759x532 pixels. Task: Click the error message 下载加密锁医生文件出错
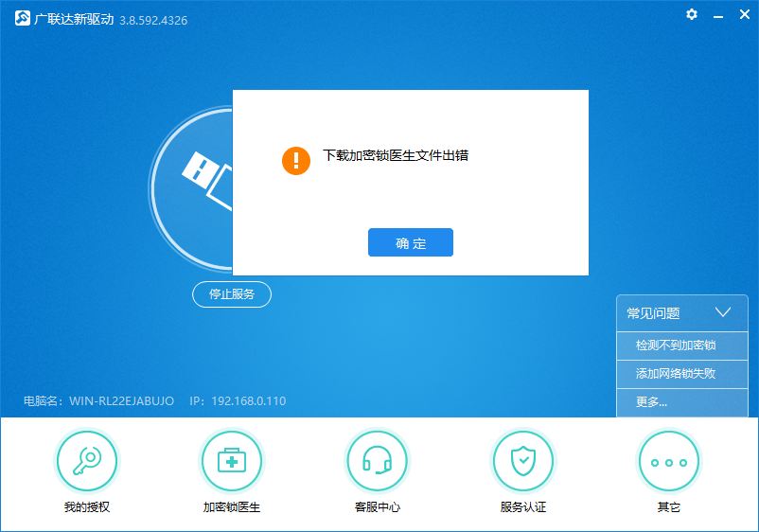[x=396, y=155]
